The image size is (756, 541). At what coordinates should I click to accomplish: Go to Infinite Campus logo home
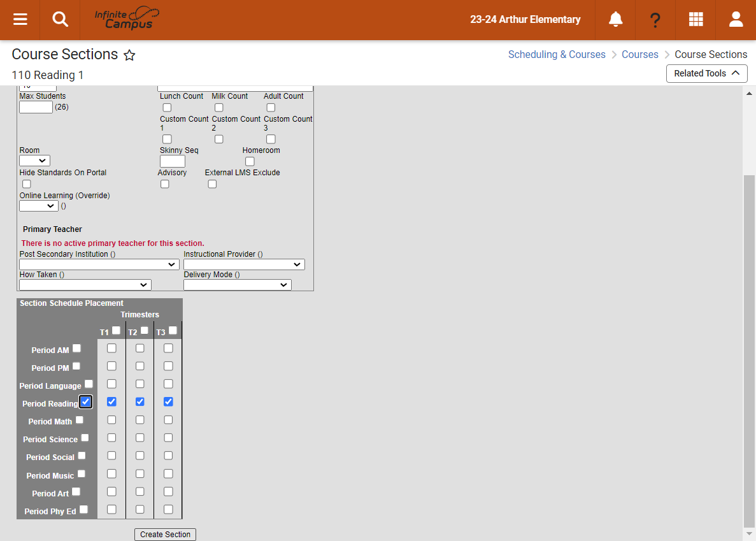[x=127, y=18]
